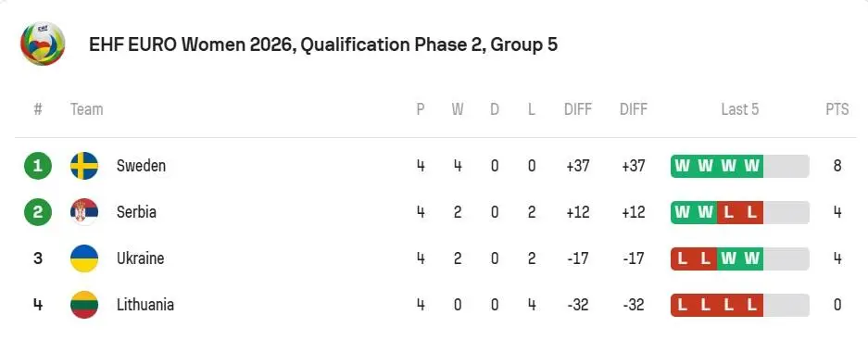Click the green rank 1 badge
868x340 pixels.
[38, 166]
